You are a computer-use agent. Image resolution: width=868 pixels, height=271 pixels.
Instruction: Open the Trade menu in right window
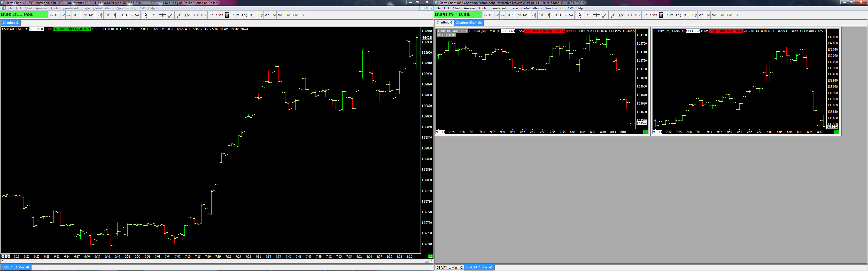coord(514,8)
